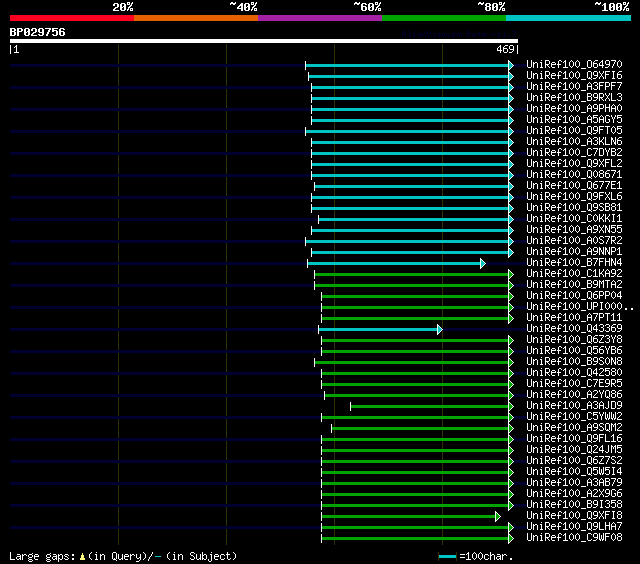Select the cyan ~100% identity legend segment

569,18
